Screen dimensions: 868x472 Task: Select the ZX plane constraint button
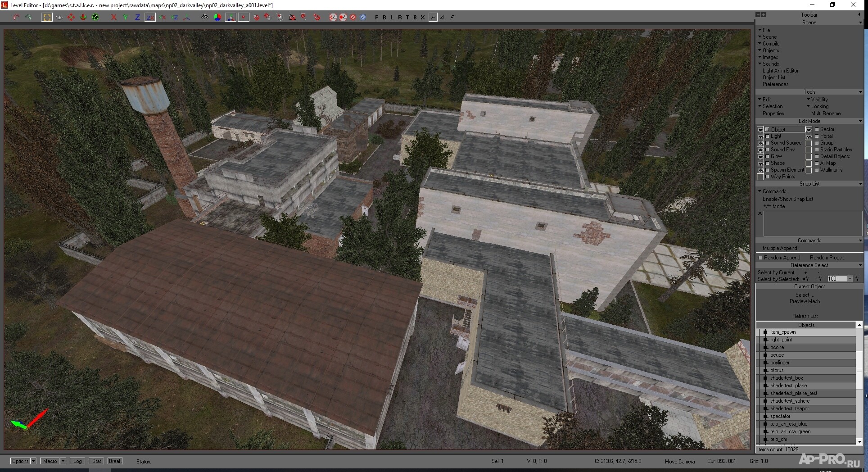coord(150,17)
